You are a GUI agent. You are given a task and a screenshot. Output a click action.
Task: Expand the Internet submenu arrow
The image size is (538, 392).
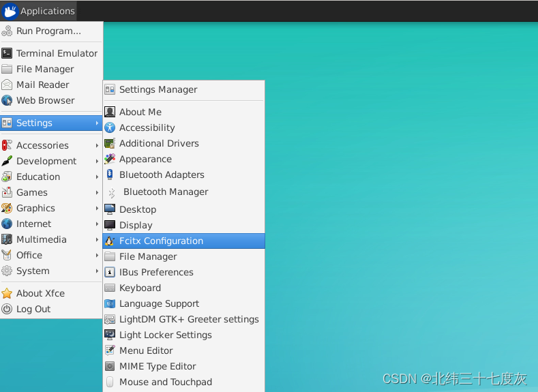click(97, 224)
